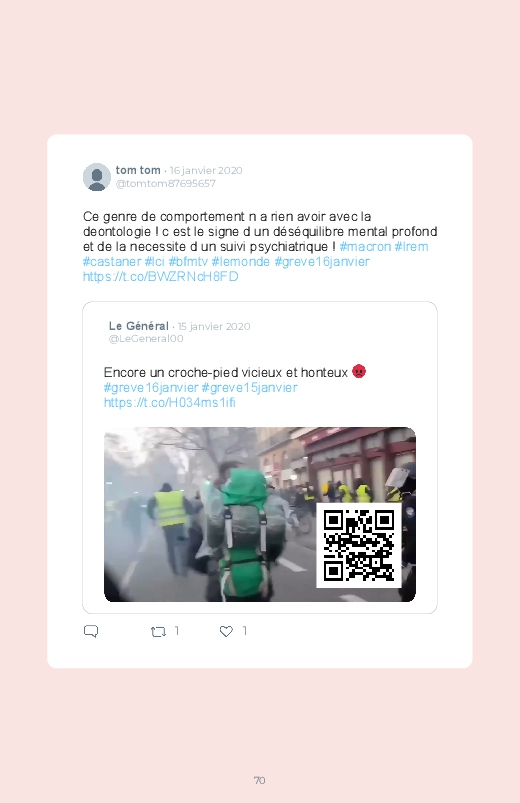Image resolution: width=520 pixels, height=803 pixels.
Task: Open the #macron hashtag
Action: coord(365,246)
